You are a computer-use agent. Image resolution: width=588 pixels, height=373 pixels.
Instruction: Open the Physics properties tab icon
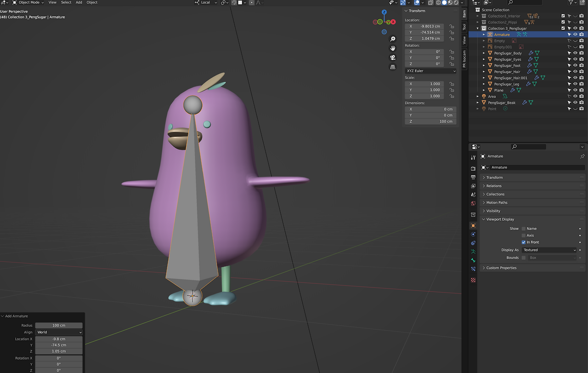(473, 234)
